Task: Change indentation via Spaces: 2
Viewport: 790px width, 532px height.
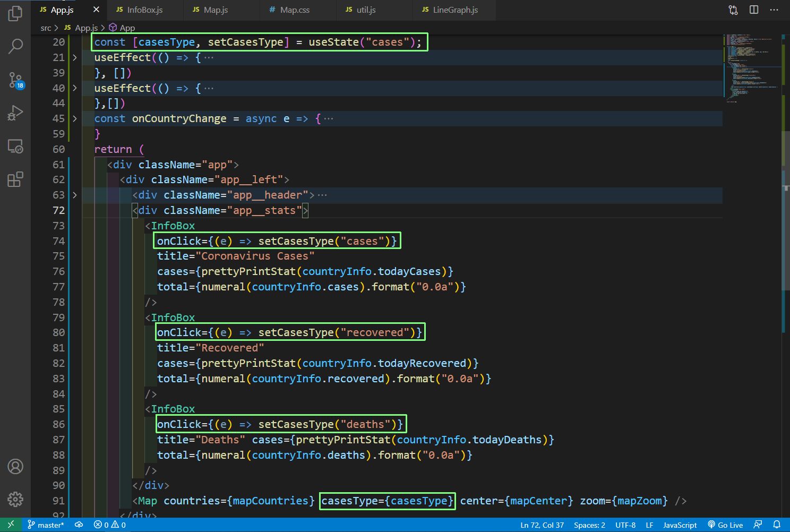Action: [589, 525]
